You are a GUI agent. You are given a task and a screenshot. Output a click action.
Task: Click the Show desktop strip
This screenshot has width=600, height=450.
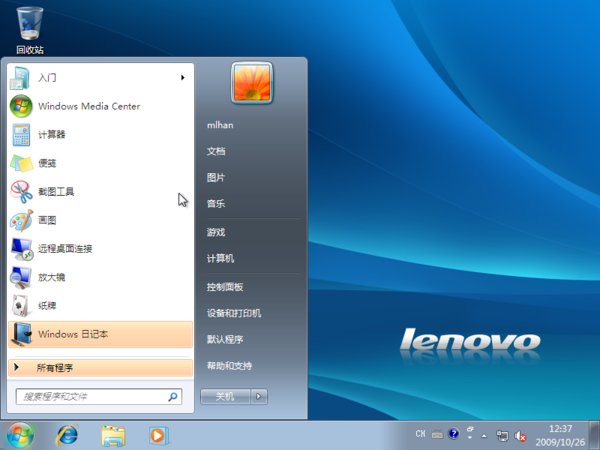pyautogui.click(x=594, y=435)
